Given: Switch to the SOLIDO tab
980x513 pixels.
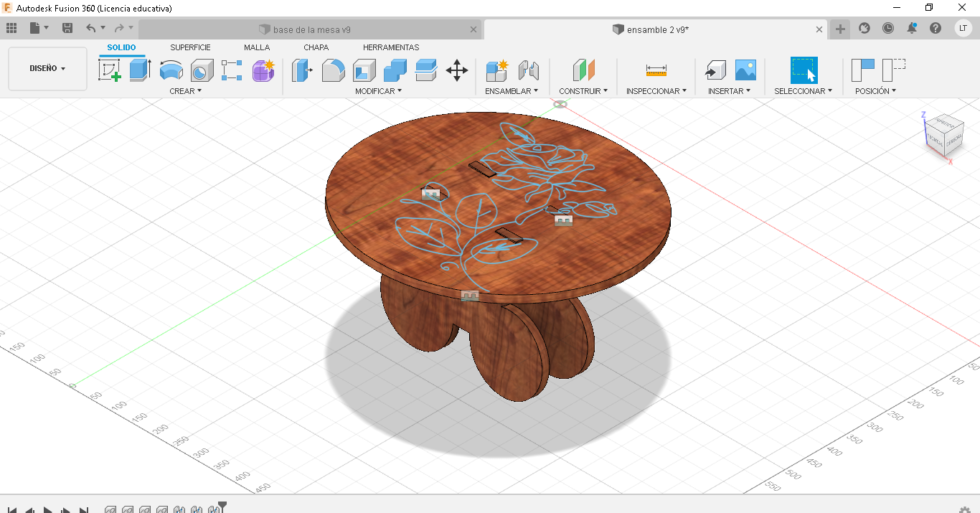Looking at the screenshot, I should (x=122, y=47).
